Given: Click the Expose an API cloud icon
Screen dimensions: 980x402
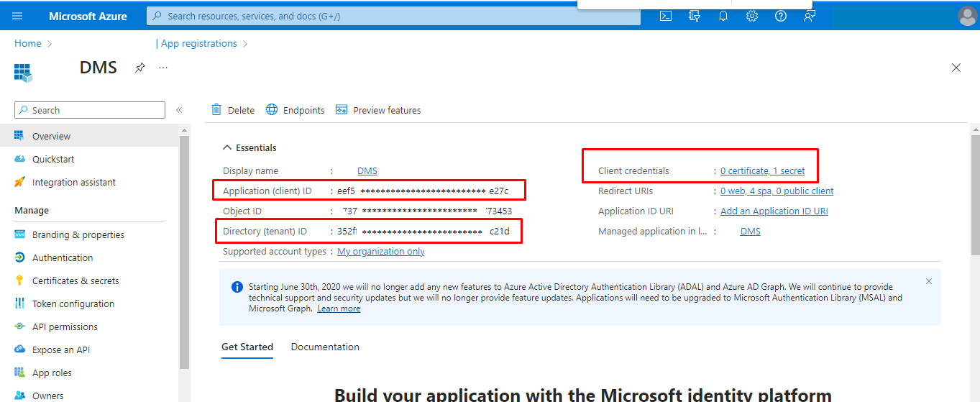Looking at the screenshot, I should [19, 350].
